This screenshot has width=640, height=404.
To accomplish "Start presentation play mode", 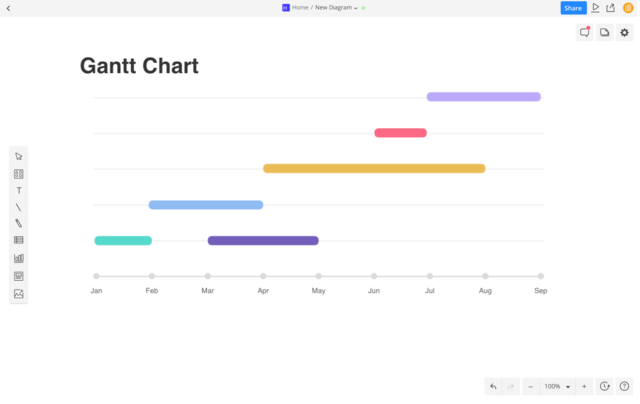I will point(596,8).
